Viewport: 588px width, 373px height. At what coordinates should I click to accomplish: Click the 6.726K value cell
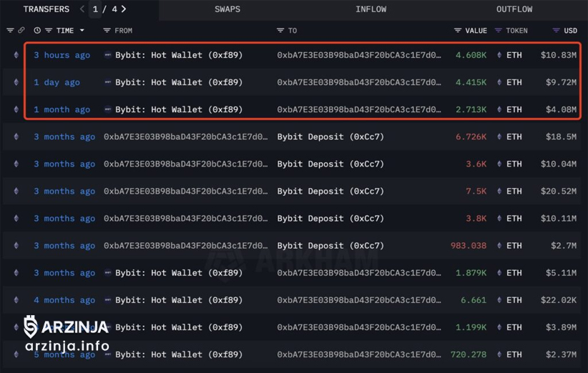click(471, 137)
